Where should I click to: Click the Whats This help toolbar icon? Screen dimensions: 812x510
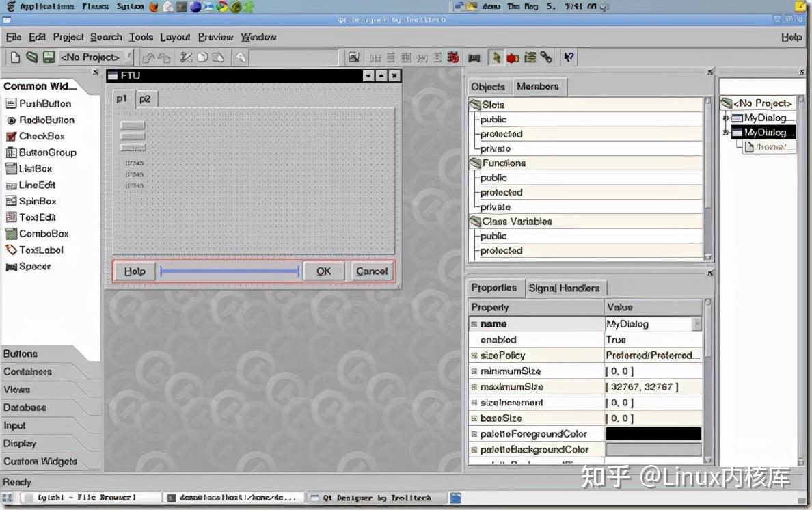pos(569,57)
